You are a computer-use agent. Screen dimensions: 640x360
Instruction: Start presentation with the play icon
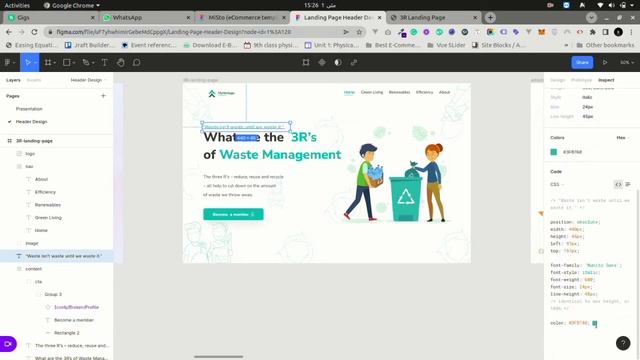[x=605, y=62]
